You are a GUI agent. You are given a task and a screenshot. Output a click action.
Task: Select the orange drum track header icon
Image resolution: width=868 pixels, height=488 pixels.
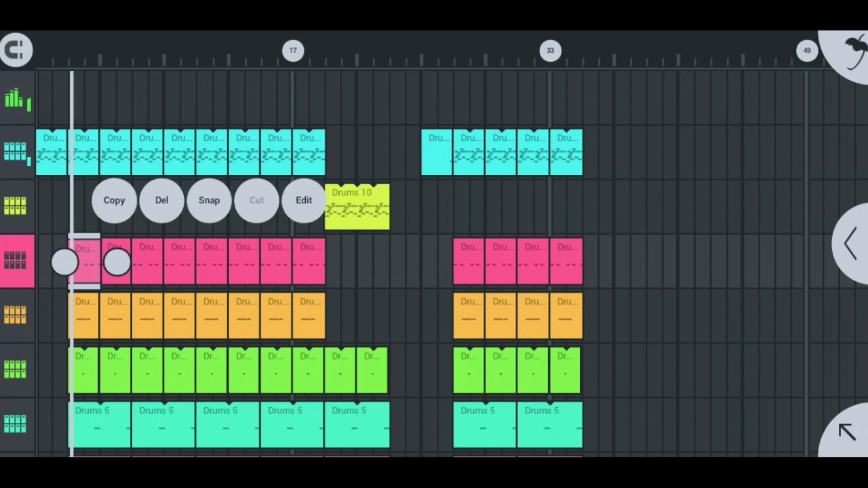coord(16,315)
